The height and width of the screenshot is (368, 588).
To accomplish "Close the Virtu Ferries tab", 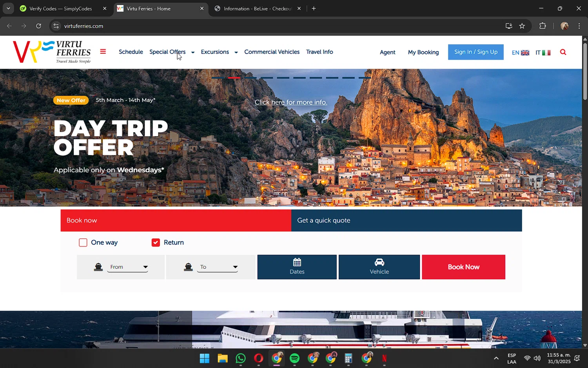I will (x=202, y=8).
